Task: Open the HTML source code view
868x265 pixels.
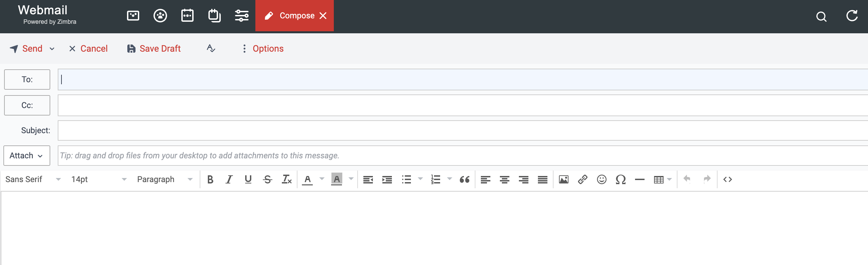Action: (x=727, y=179)
